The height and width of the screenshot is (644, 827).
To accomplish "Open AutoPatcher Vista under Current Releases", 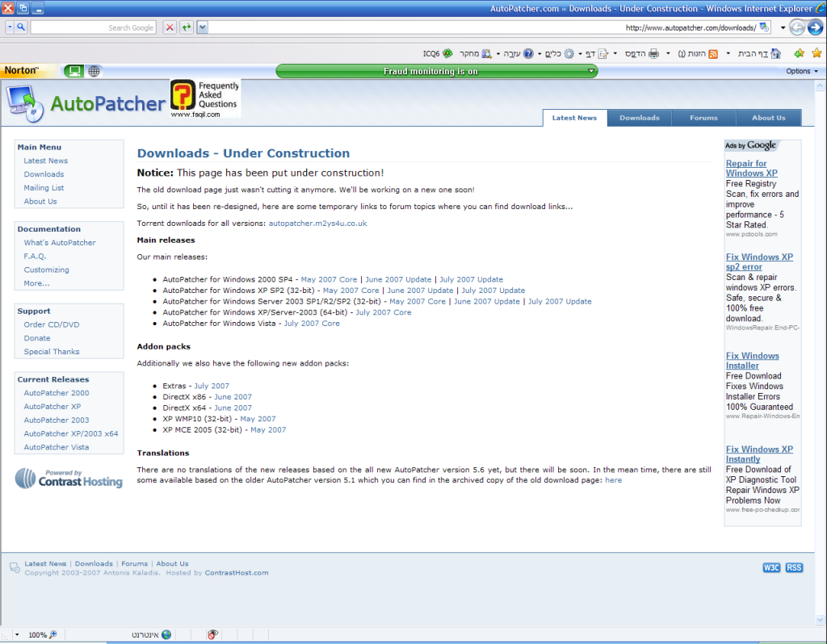I will click(x=57, y=447).
